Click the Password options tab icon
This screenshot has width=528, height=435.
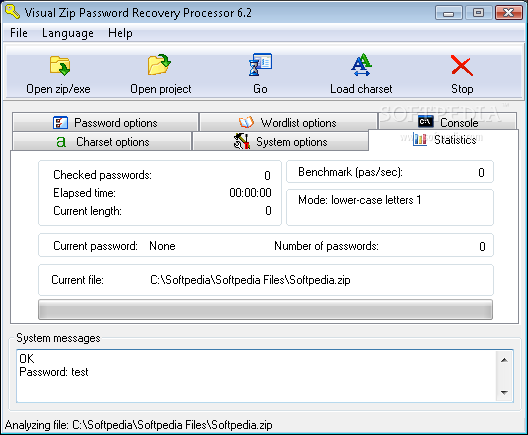tap(60, 123)
